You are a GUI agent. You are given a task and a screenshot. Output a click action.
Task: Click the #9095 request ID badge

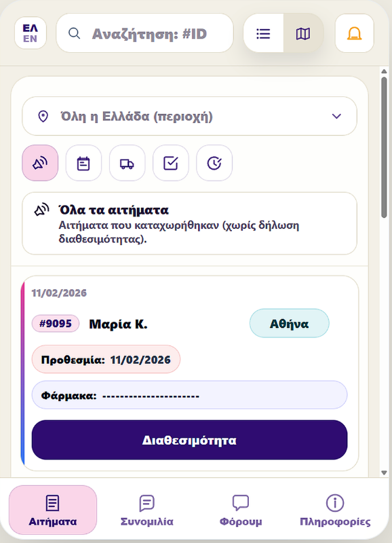[56, 324]
